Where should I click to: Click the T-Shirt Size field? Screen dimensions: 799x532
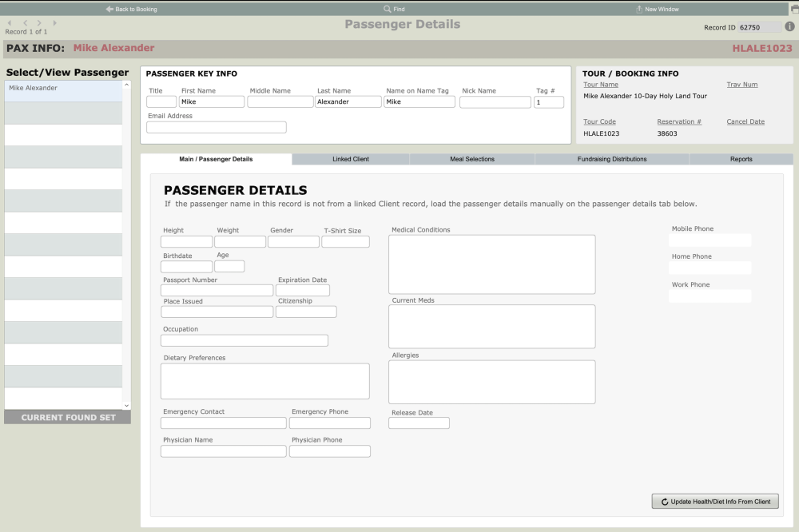coord(345,242)
